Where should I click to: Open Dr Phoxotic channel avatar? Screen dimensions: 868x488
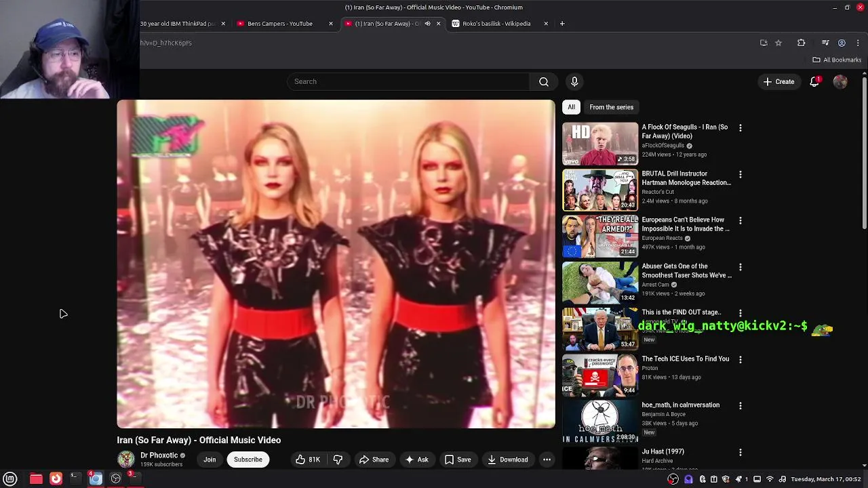coord(126,460)
